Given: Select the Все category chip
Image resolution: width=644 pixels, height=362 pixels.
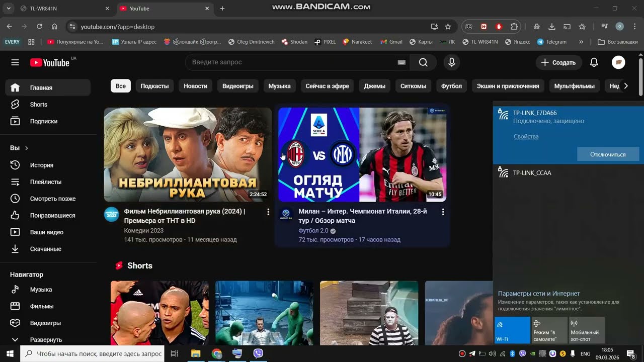Looking at the screenshot, I should [121, 86].
